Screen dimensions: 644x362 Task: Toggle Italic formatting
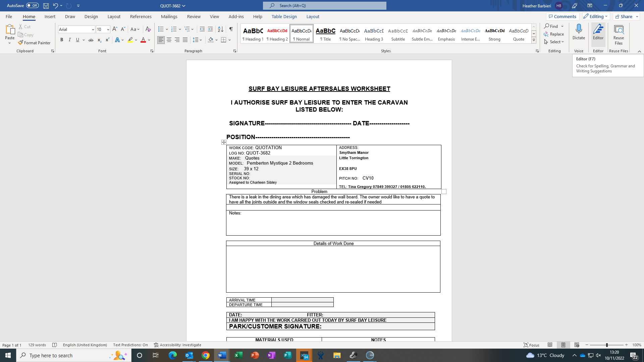69,40
